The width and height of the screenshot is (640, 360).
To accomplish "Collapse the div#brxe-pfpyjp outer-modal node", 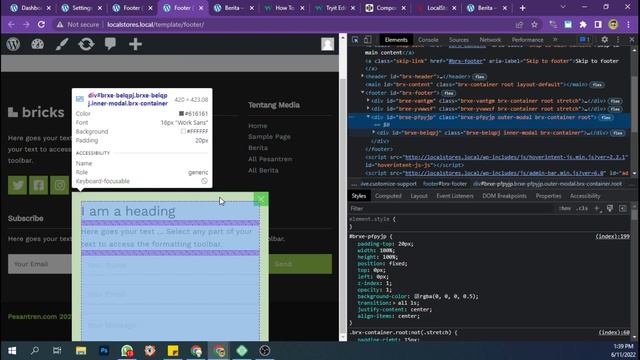I will [x=368, y=117].
